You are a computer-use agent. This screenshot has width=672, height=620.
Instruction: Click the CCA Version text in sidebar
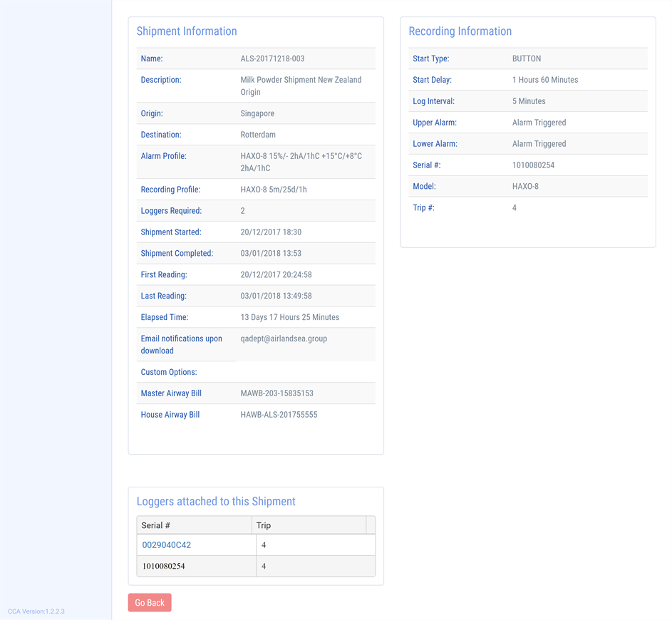36,611
